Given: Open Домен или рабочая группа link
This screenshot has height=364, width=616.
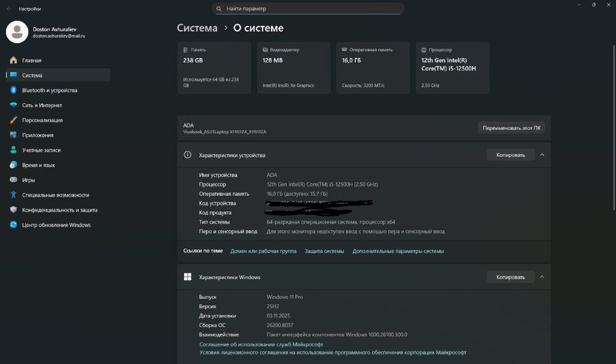Looking at the screenshot, I should (263, 251).
